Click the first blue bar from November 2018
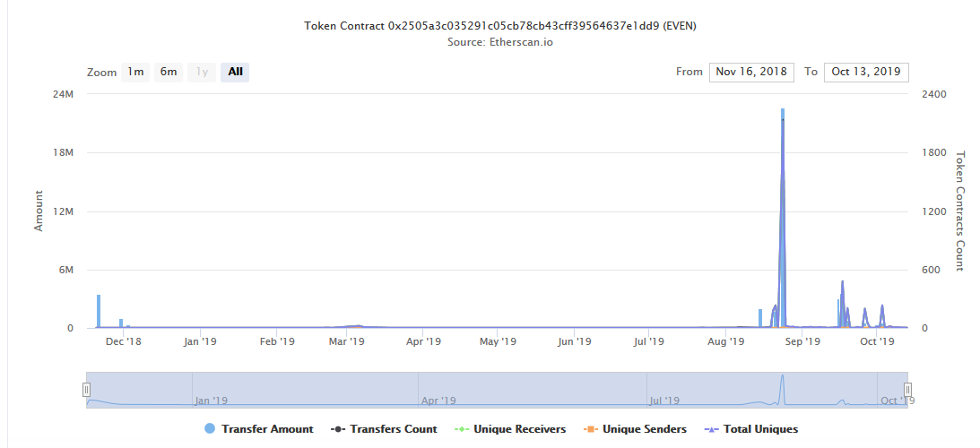Viewport: 980px width, 448px height. (99, 311)
